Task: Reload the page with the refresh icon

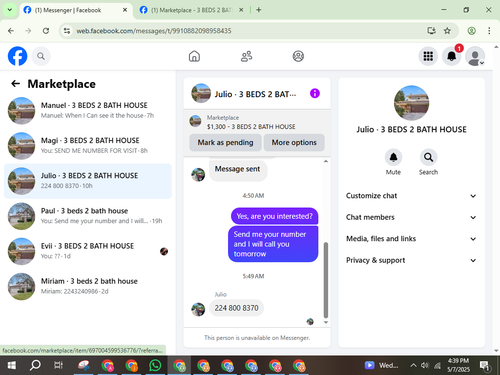Action: click(46, 31)
